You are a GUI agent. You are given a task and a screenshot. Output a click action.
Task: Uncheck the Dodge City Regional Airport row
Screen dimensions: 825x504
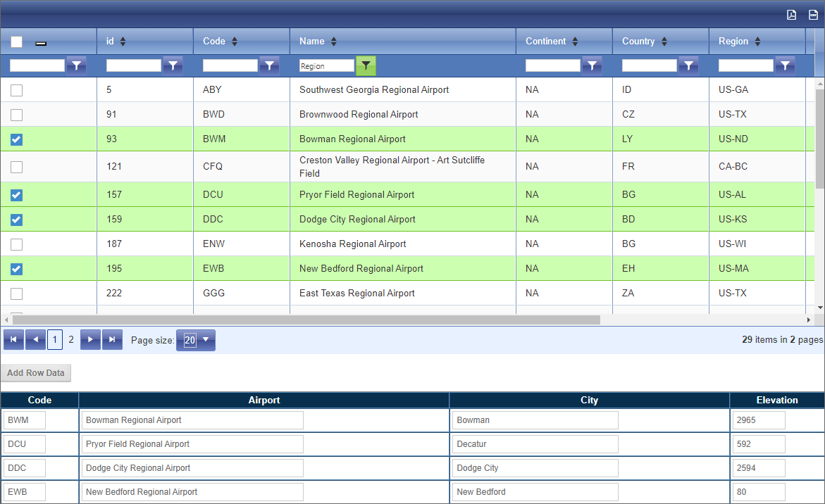[x=17, y=220]
